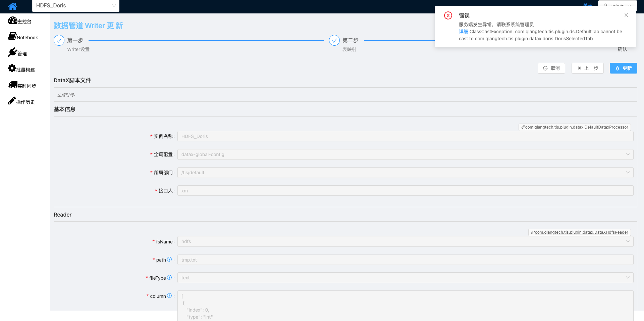Open the DataXHdfsReader plugin link

tap(579, 232)
